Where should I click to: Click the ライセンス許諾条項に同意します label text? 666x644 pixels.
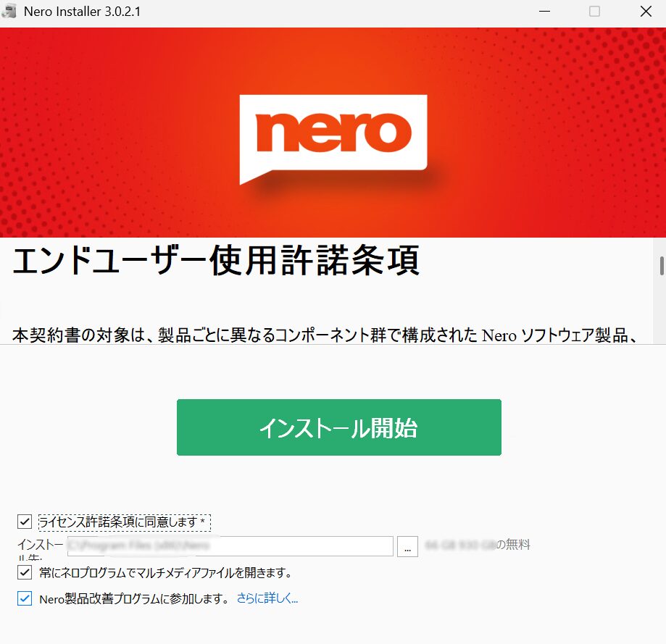(122, 522)
